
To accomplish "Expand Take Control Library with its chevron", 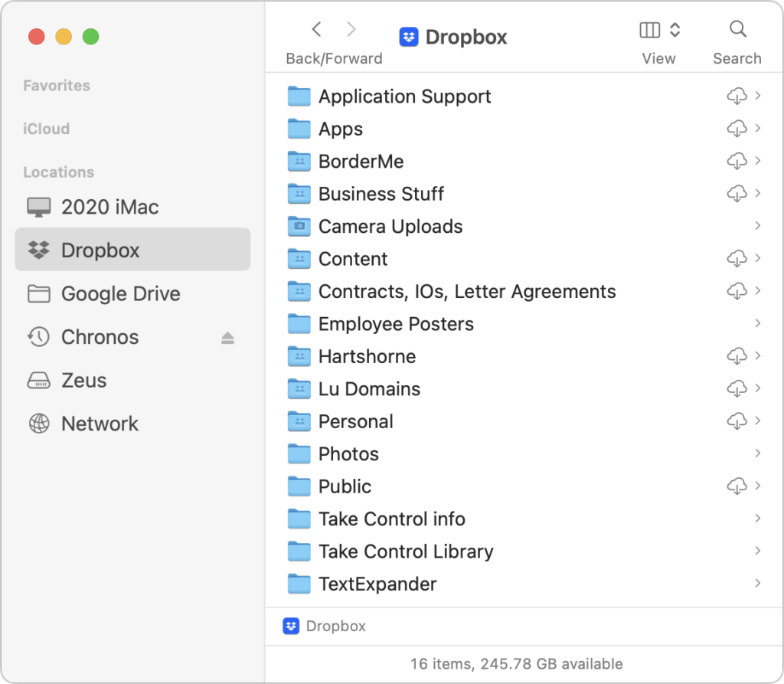I will [x=758, y=551].
